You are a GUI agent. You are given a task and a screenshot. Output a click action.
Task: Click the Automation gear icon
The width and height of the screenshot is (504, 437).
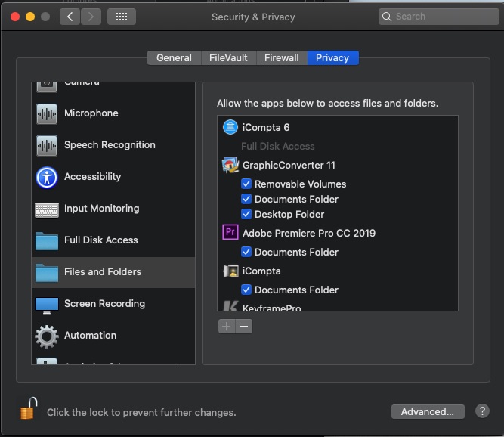tap(47, 336)
